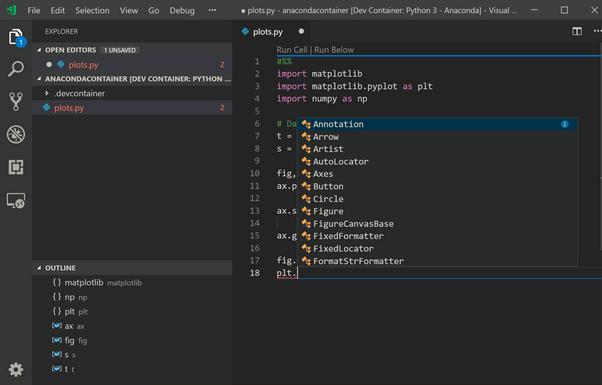Select matplotlib module in Outline
The width and height of the screenshot is (602, 385).
[x=132, y=283]
